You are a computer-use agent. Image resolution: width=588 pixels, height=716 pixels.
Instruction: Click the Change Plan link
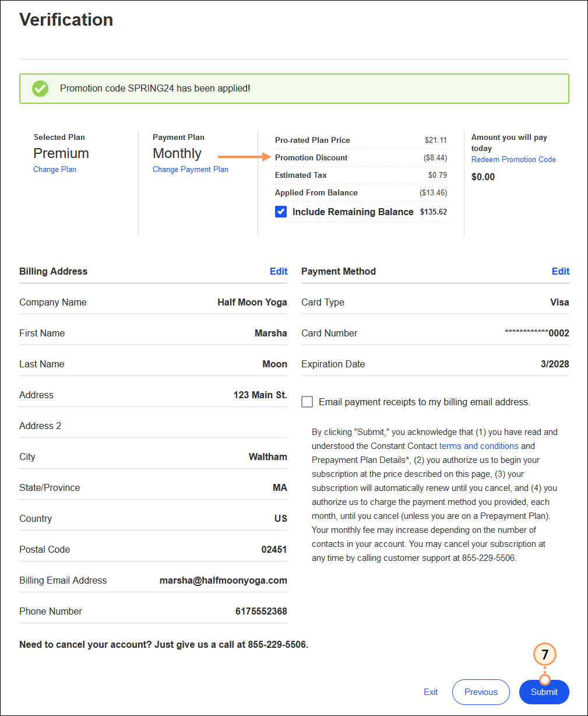[x=55, y=170]
